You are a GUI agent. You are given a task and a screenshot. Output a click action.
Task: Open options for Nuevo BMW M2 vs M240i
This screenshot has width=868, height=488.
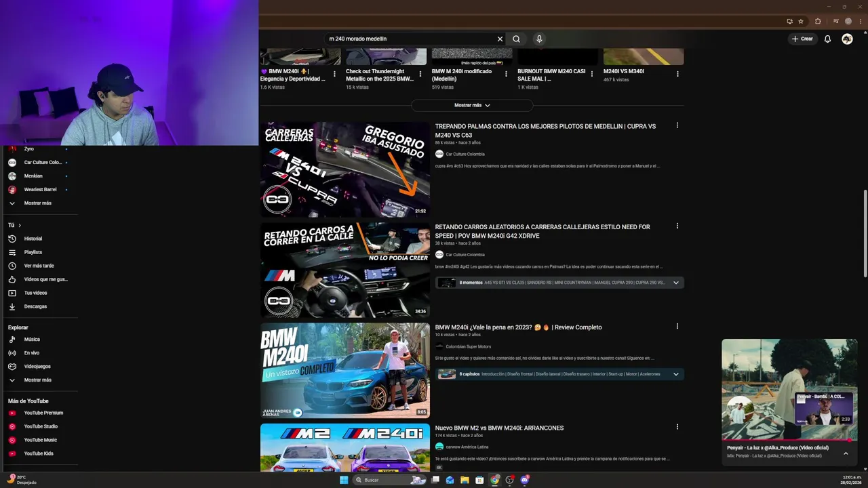677,426
